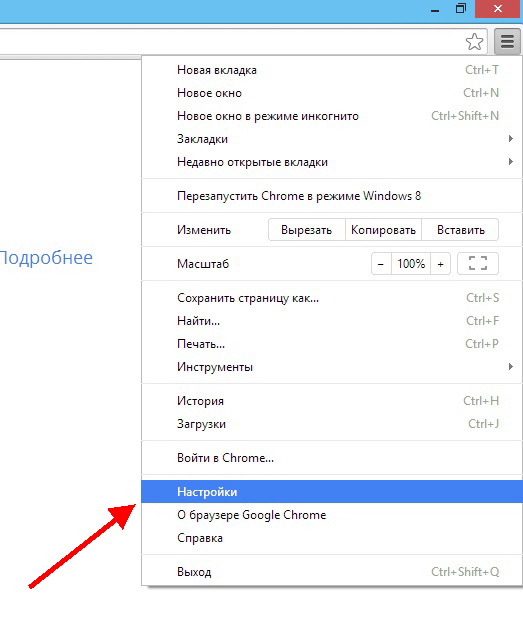The height and width of the screenshot is (619, 523).
Task: Choose Новое окно from the menu
Action: click(332, 93)
